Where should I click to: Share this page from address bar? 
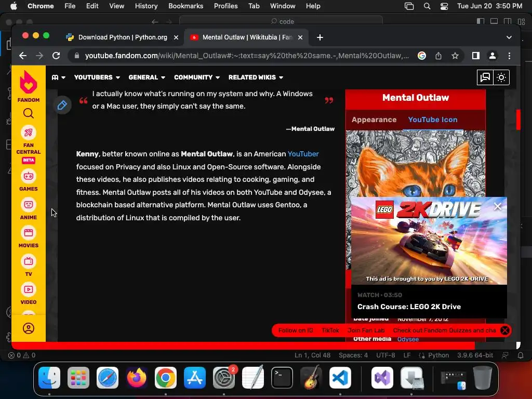tap(438, 56)
